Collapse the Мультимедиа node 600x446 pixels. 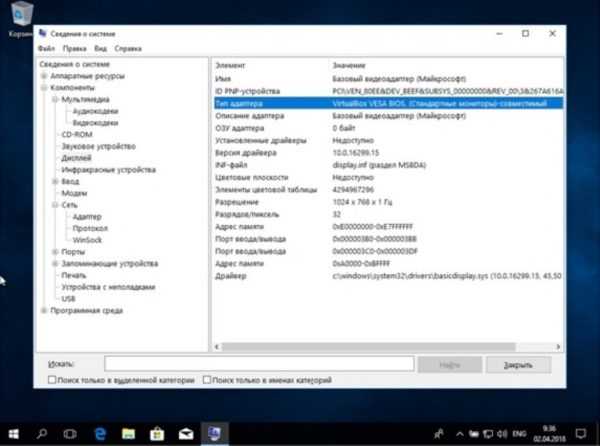[x=55, y=99]
